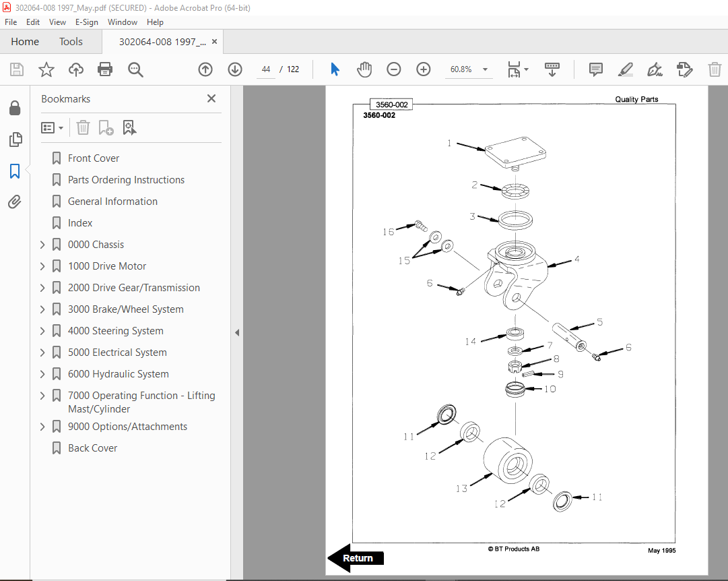Click the Add bookmark icon
Viewport: 728px width, 581px height.
click(106, 127)
